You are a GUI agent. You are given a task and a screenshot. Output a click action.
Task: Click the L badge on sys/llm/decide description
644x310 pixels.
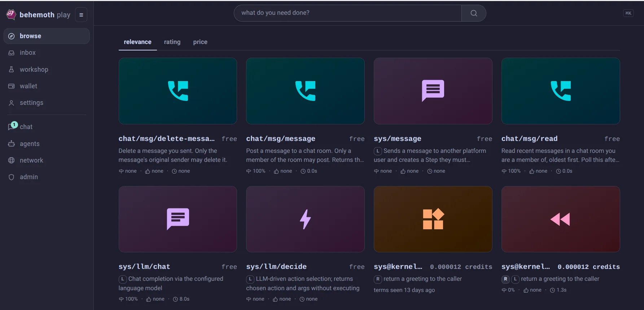[250, 279]
